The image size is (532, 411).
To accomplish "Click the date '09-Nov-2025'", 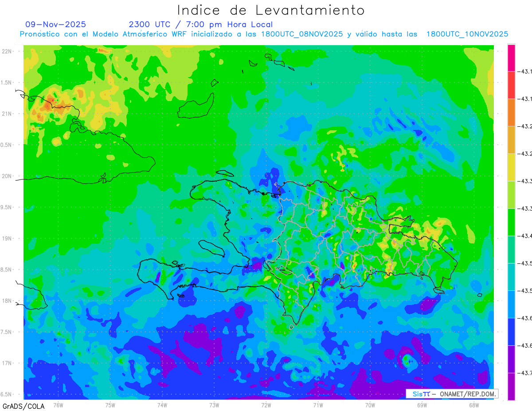I will click(56, 24).
